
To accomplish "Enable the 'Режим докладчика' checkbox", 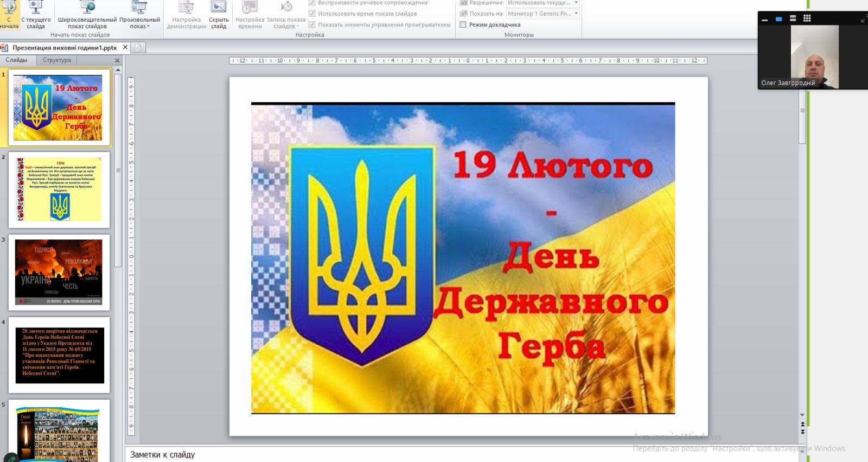I will [463, 24].
